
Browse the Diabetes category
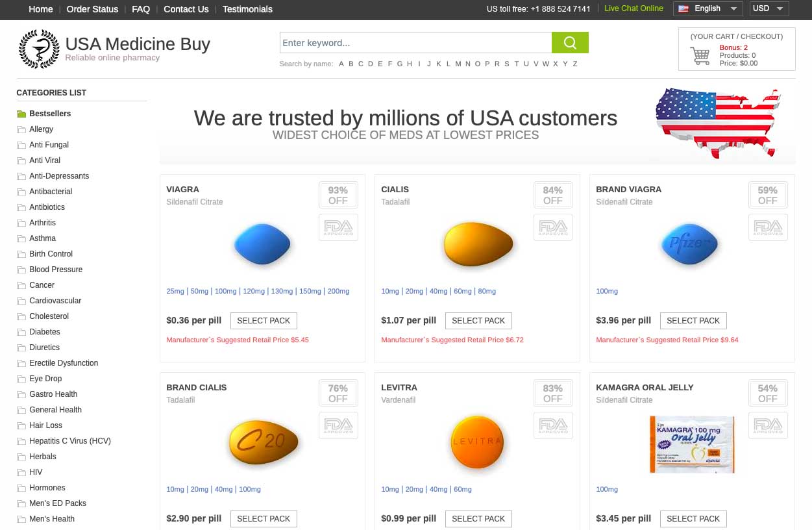[45, 332]
